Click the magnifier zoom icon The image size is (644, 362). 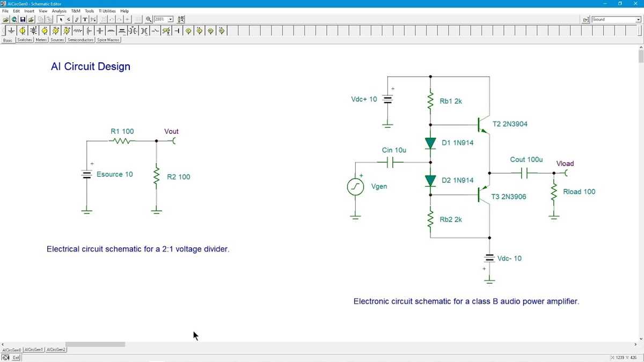pos(149,19)
